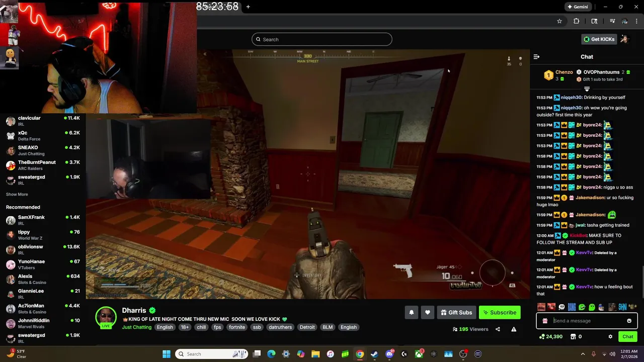644x362 pixels.
Task: Click the green Subscribe button
Action: click(500, 312)
